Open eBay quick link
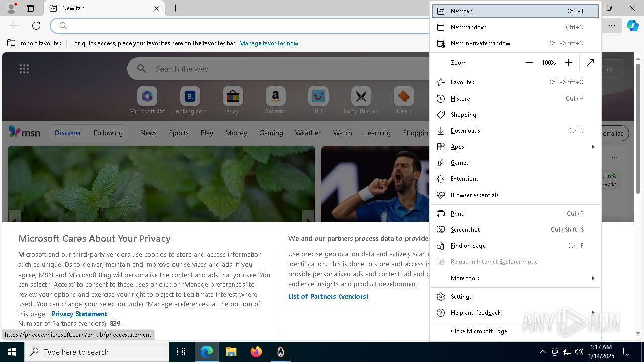Screen dimensions: 644x362 [232, 101]
